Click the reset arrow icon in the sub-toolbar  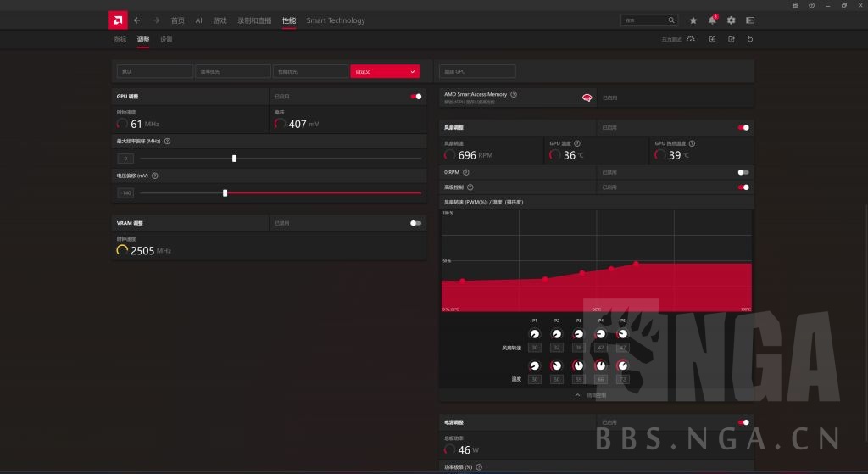(x=750, y=39)
